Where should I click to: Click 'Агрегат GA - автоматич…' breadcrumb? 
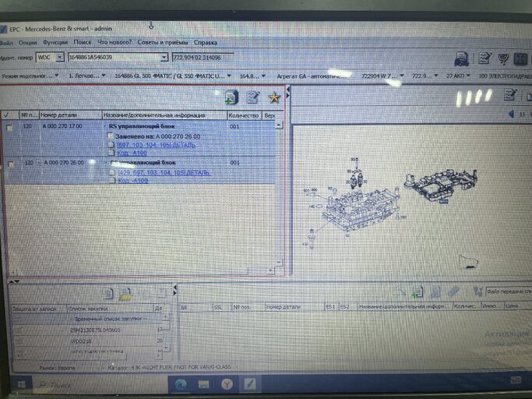click(x=312, y=76)
